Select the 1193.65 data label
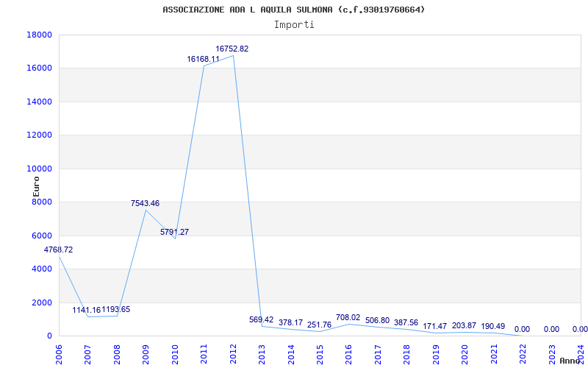Image resolution: width=588 pixels, height=368 pixels. tap(116, 309)
